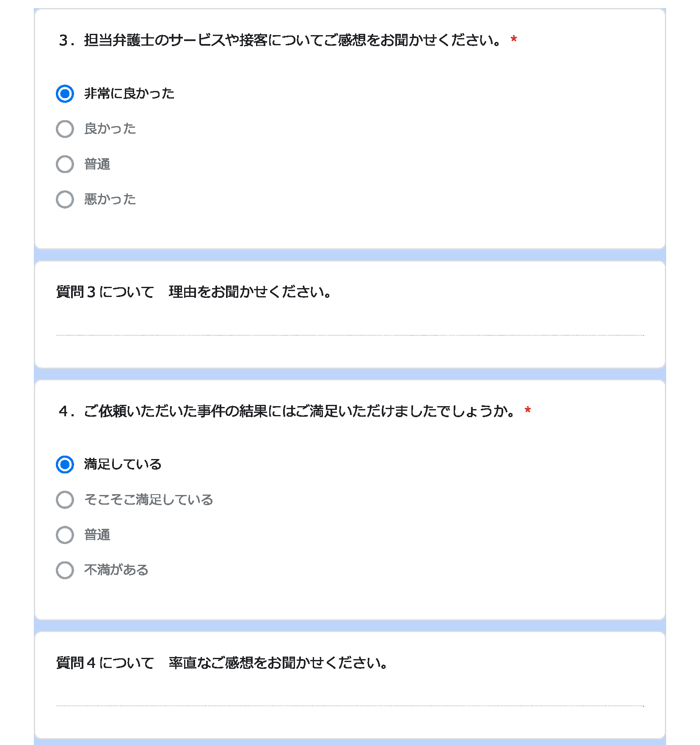
Task: Pick 不満がある radio option
Action: [65, 570]
